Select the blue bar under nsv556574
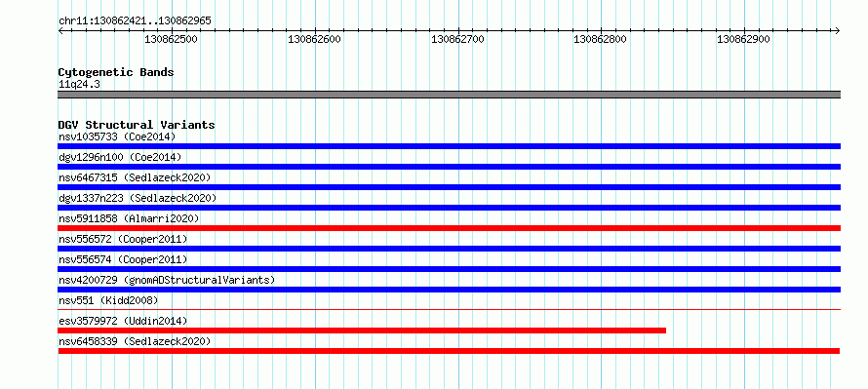Screen dimensions: 868x389 [449, 269]
